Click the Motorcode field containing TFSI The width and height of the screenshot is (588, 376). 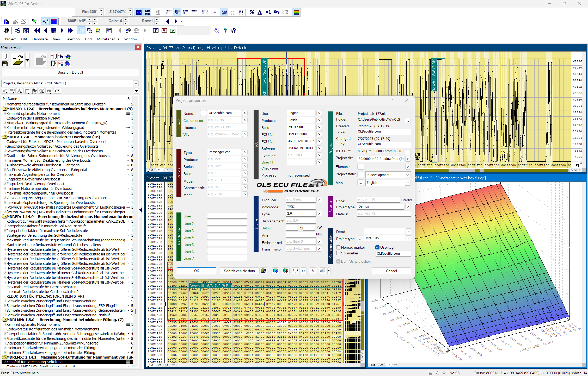tap(301, 206)
